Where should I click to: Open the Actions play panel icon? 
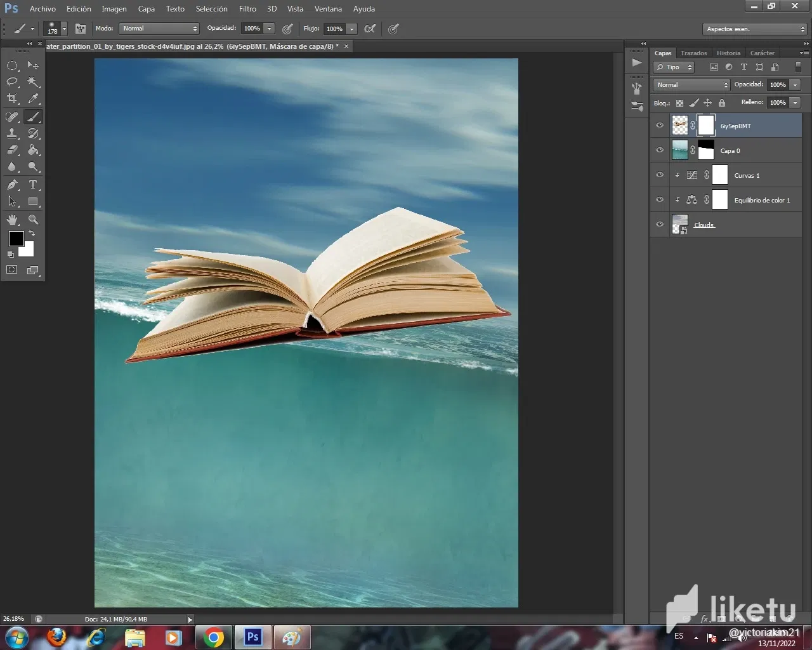tap(637, 62)
